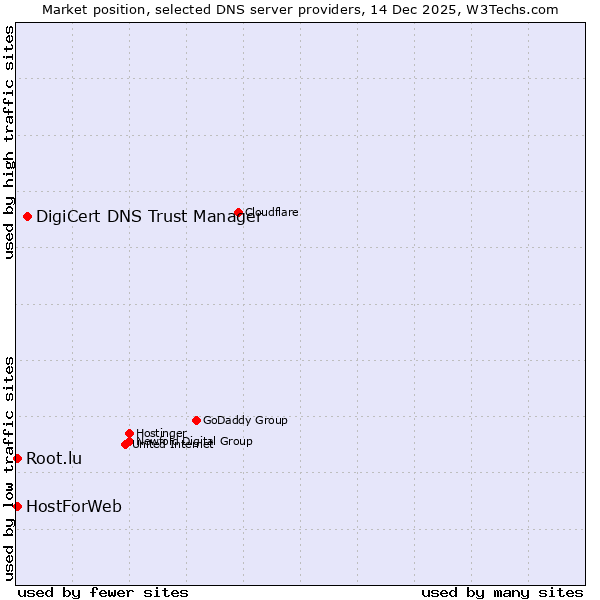Screen dimensions: 600x600
Task: Click the Hostinger text label
Action: pyautogui.click(x=161, y=433)
